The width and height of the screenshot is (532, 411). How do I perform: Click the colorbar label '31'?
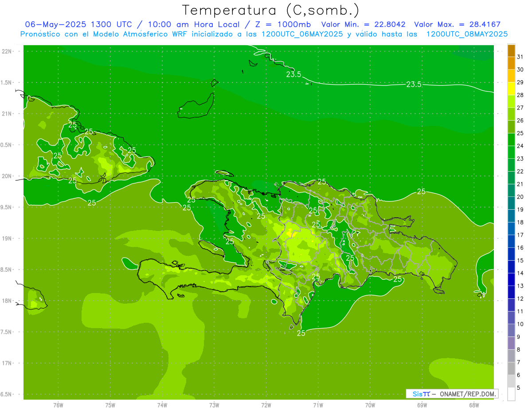[520, 57]
